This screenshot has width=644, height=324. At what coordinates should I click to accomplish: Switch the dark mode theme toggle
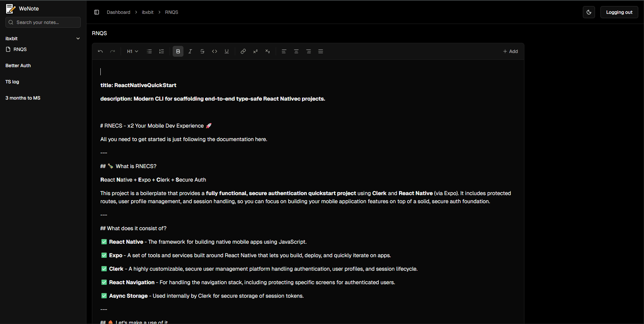[589, 12]
